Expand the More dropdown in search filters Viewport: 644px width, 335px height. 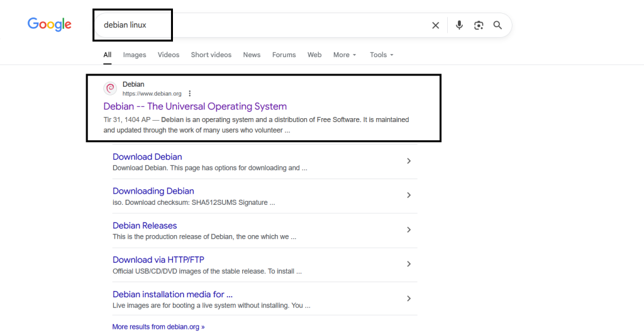pyautogui.click(x=345, y=55)
